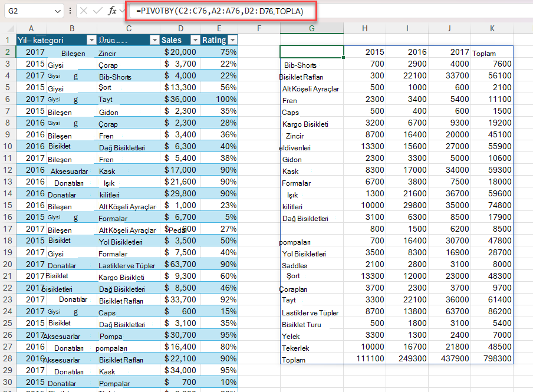Open the formula bar options dots

point(70,11)
